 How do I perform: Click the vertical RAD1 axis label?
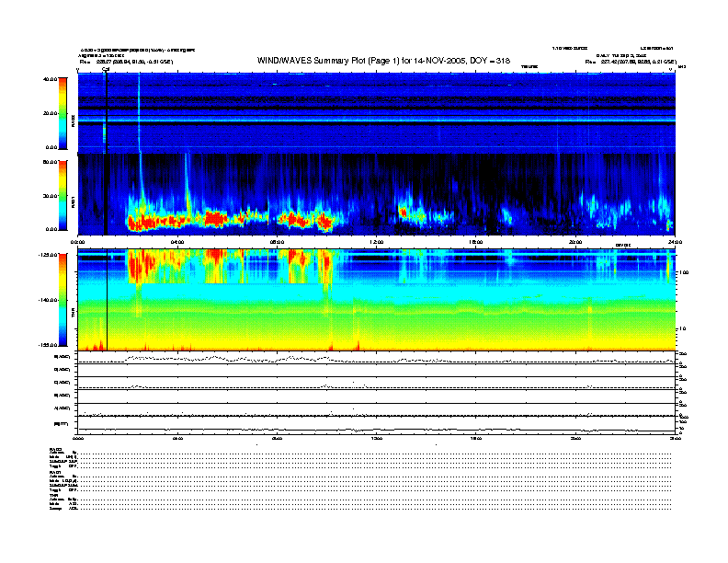click(x=73, y=201)
